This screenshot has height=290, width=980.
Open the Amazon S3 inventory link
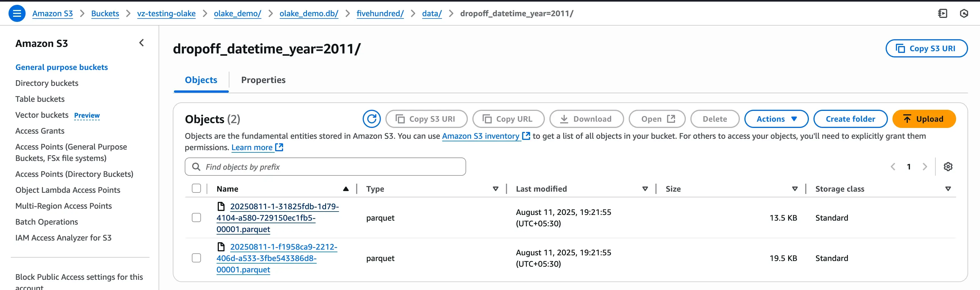[x=481, y=136]
